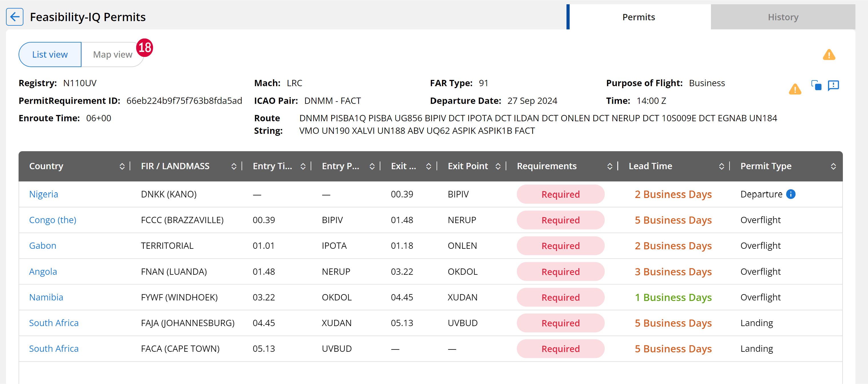Sort by Lead Time column
The width and height of the screenshot is (868, 384).
tap(722, 166)
